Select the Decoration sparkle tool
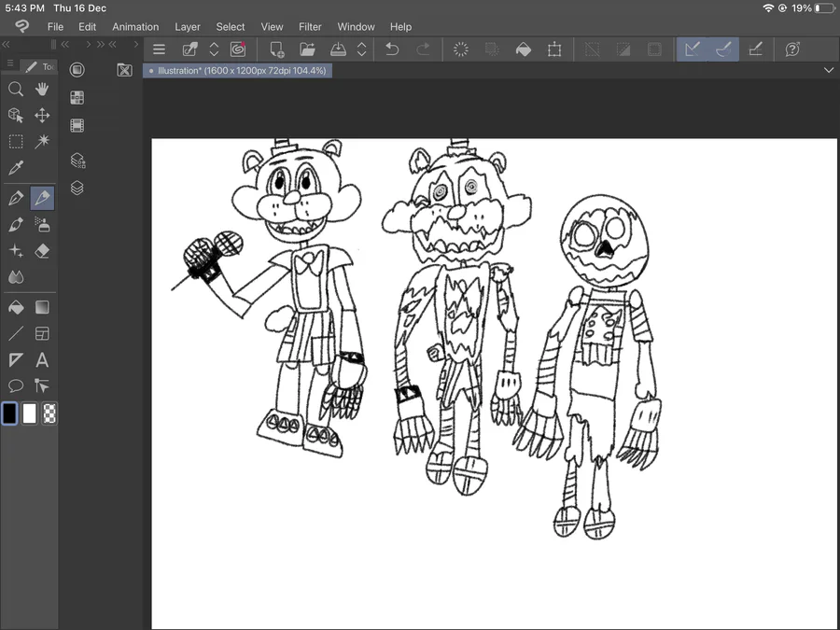Image resolution: width=840 pixels, height=630 pixels. click(16, 251)
